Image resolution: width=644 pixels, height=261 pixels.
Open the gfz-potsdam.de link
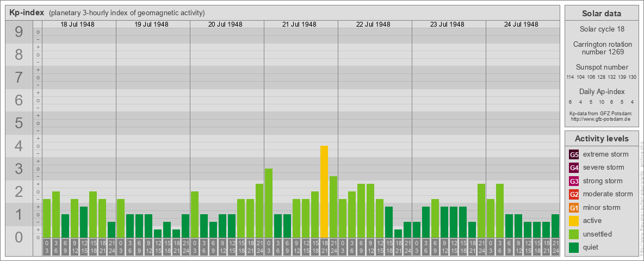tap(600, 119)
